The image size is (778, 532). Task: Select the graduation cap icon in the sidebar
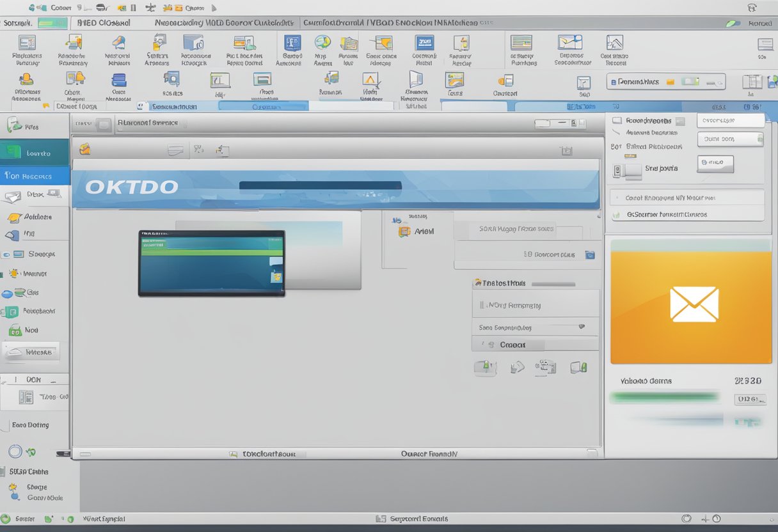pyautogui.click(x=14, y=217)
